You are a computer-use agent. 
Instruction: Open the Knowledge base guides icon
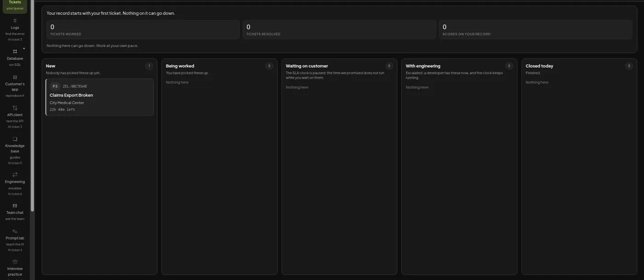(x=15, y=139)
